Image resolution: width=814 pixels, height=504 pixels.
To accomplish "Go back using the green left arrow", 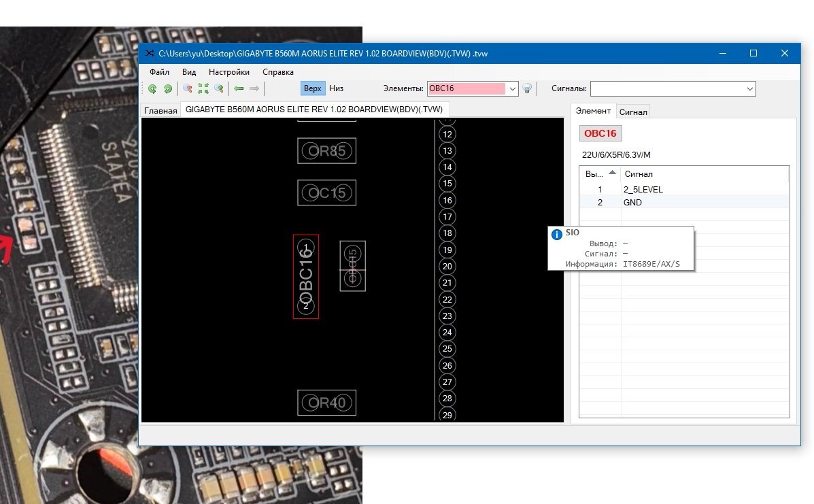I will (x=239, y=88).
